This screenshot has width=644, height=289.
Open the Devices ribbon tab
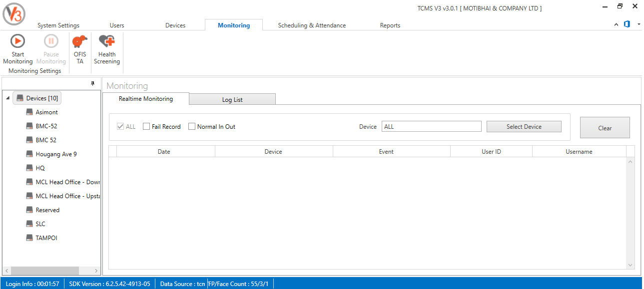pyautogui.click(x=175, y=25)
